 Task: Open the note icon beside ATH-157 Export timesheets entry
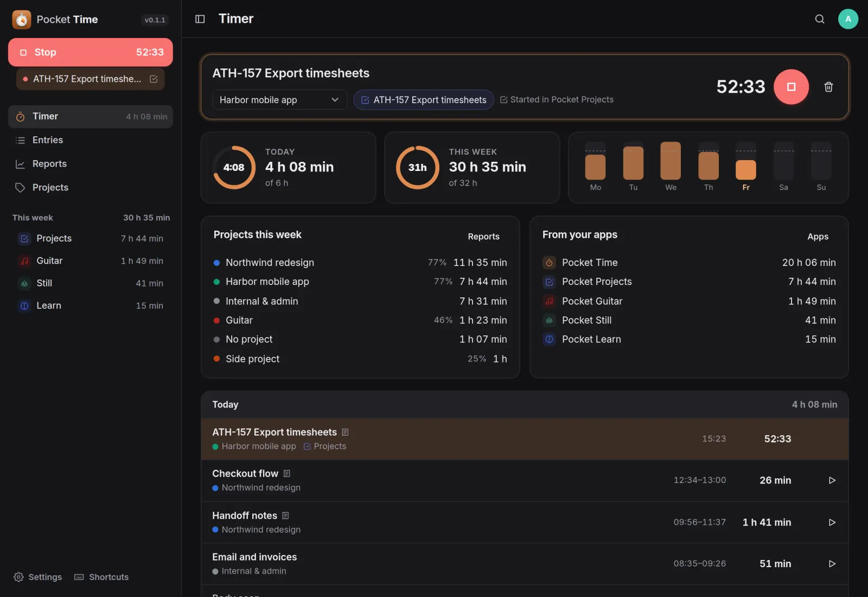pyautogui.click(x=345, y=433)
